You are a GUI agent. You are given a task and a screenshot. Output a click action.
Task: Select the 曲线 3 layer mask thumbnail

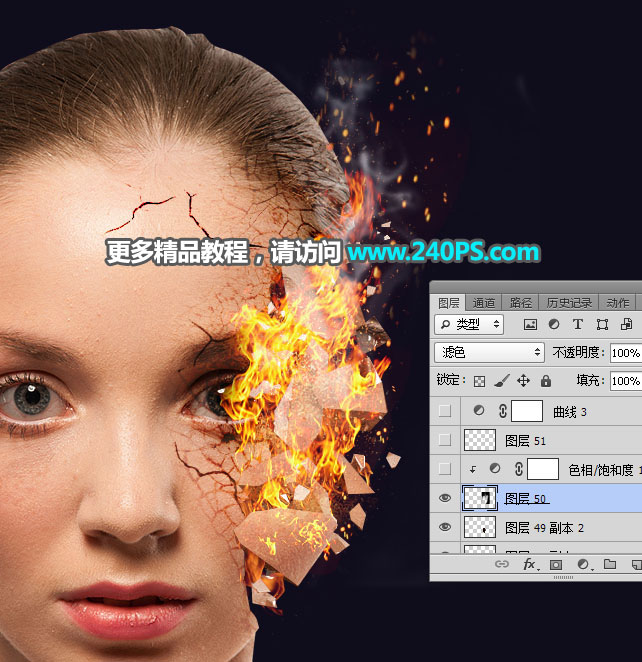tap(527, 411)
